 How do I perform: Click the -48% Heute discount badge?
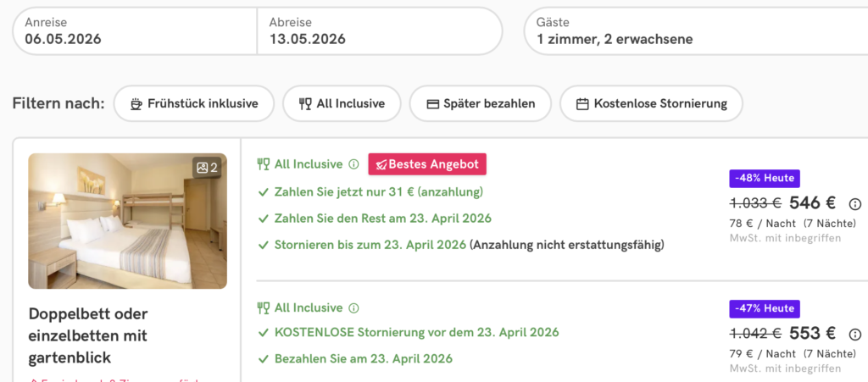coord(765,179)
